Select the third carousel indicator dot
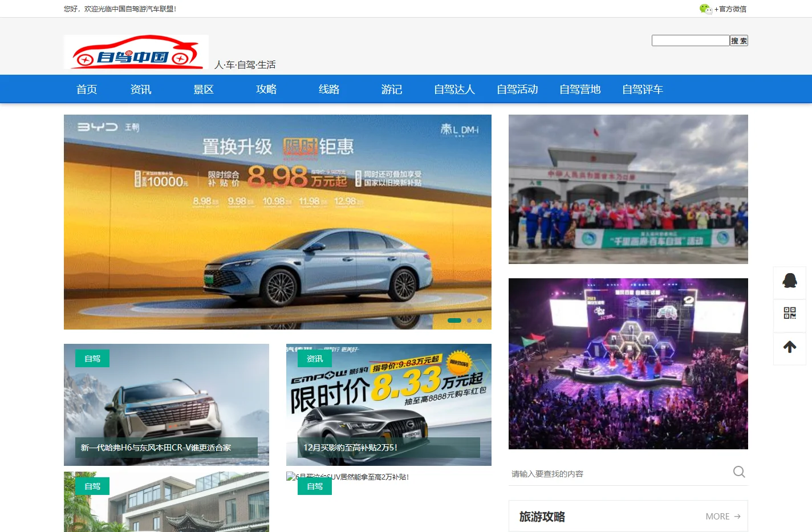 [480, 320]
